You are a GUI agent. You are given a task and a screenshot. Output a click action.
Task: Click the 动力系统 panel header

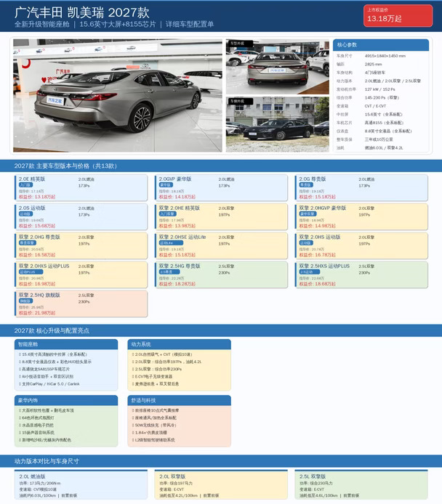[x=179, y=344]
